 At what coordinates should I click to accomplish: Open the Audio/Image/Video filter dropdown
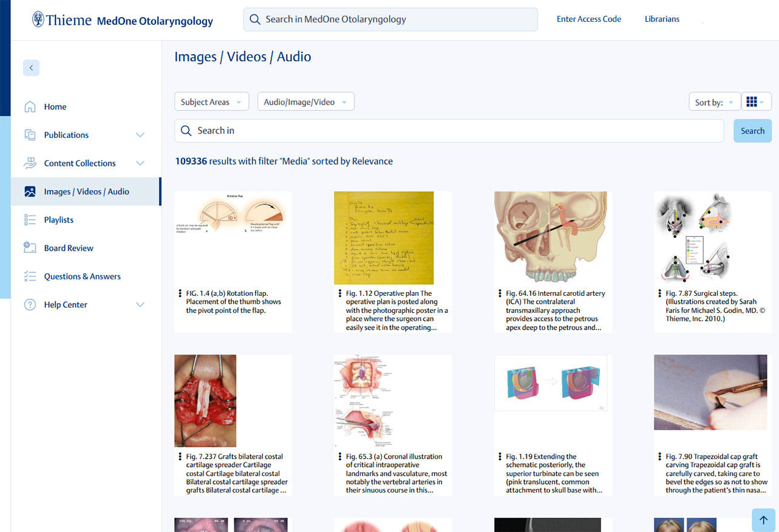click(x=305, y=102)
